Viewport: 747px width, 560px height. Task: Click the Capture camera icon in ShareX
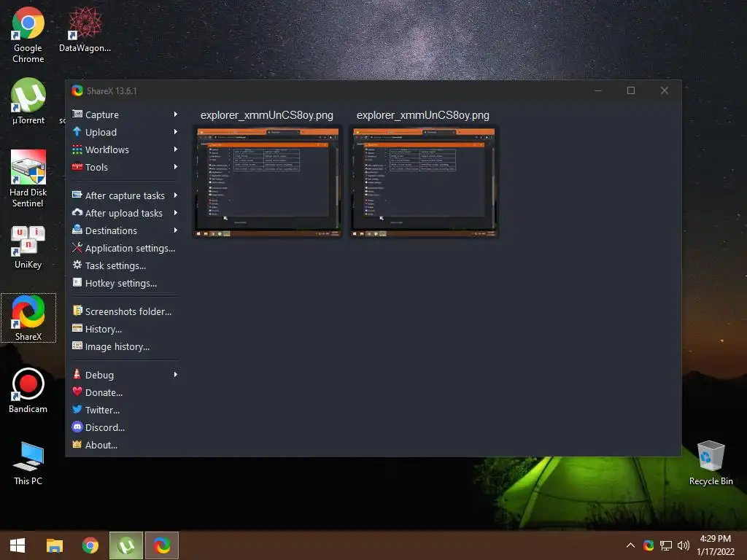pyautogui.click(x=77, y=114)
